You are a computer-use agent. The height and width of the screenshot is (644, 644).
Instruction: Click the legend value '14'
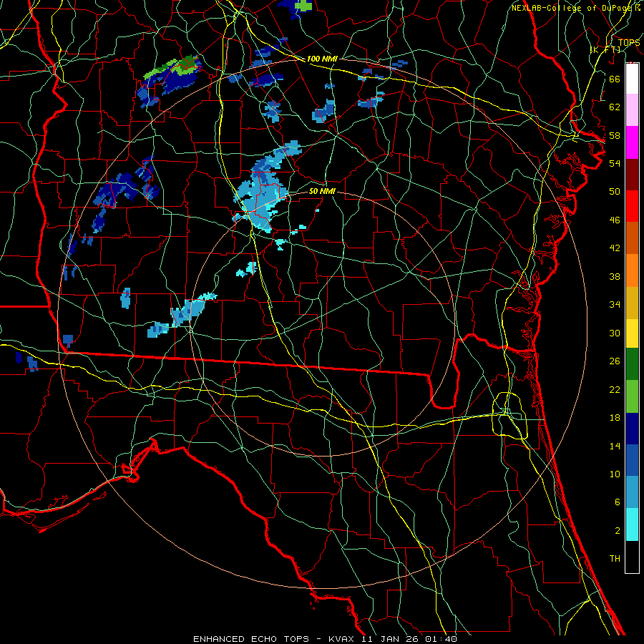pyautogui.click(x=615, y=446)
